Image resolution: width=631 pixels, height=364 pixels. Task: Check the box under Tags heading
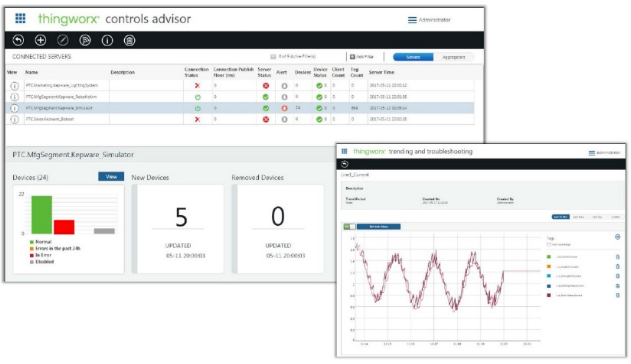549,245
